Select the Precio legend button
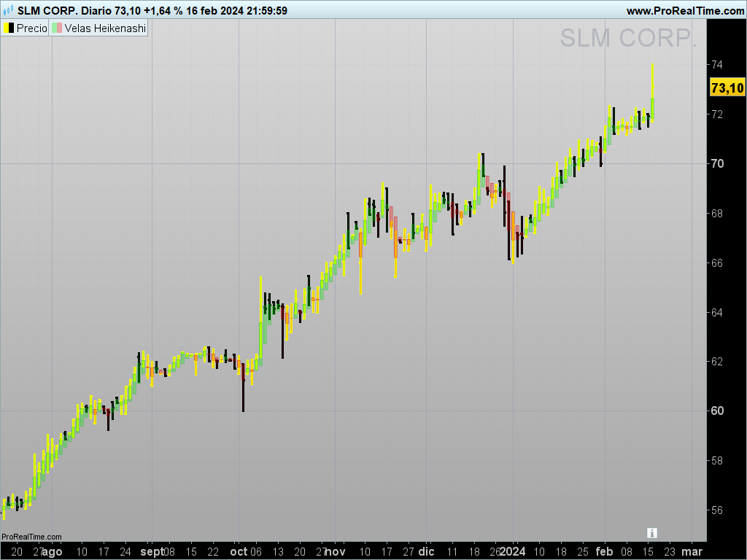 [25, 28]
